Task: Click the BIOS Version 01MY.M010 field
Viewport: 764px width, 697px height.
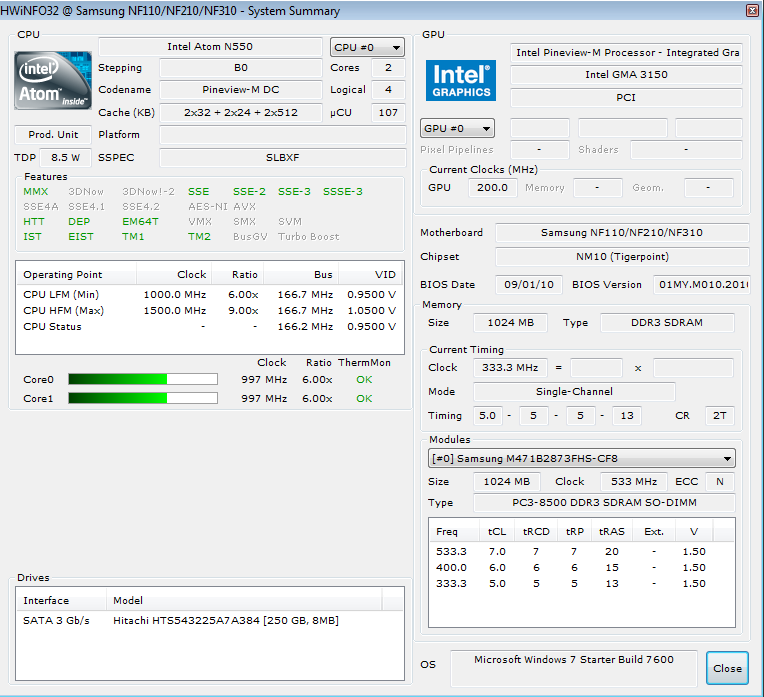Action: pos(701,285)
